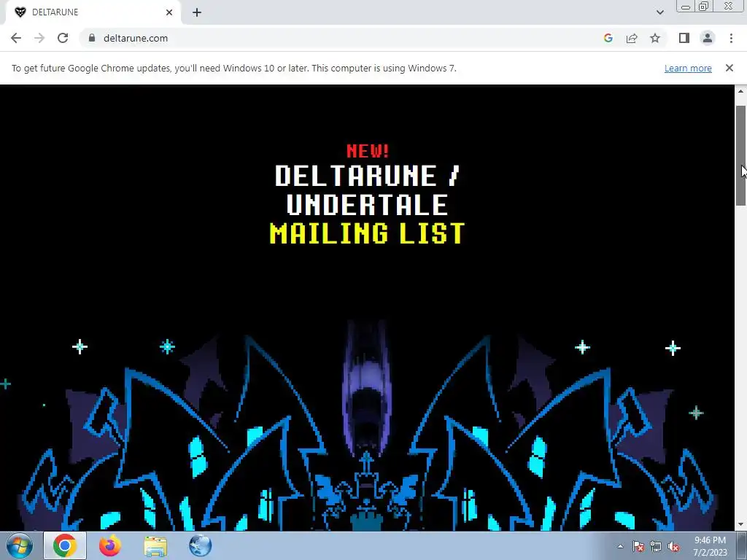Open the Chrome side panel
The width and height of the screenshot is (747, 560).
(684, 38)
